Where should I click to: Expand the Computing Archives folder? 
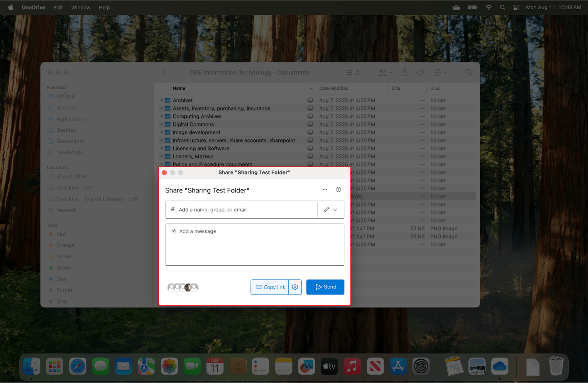coord(161,116)
